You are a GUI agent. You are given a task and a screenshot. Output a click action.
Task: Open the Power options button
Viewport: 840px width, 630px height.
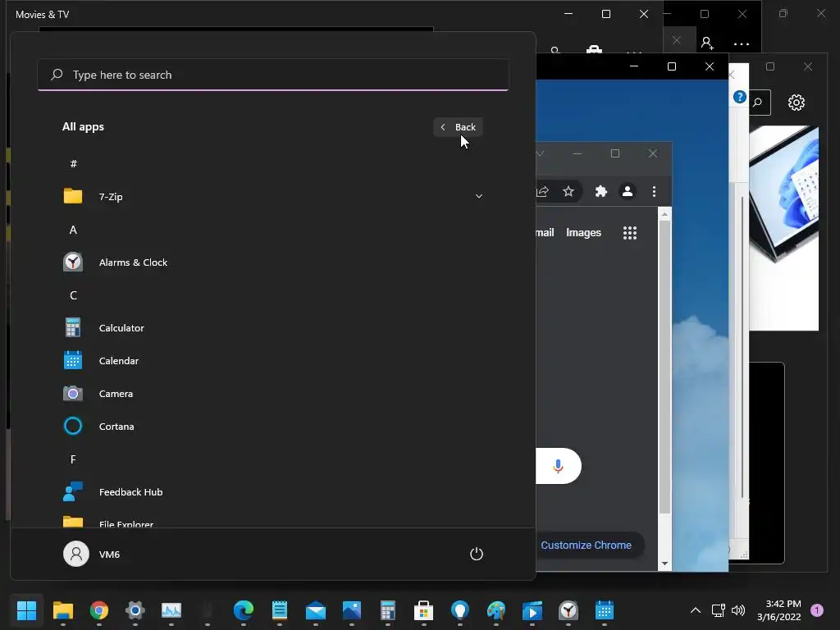[x=477, y=554]
